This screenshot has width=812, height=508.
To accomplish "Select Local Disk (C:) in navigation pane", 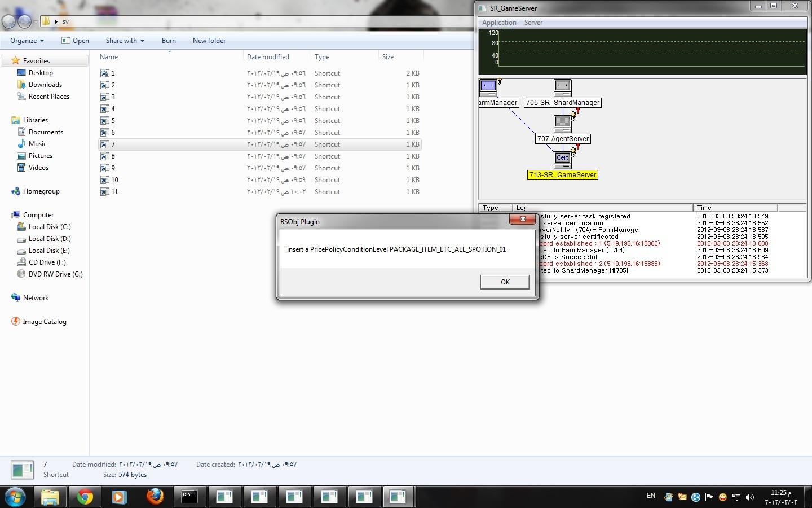I will pyautogui.click(x=50, y=227).
